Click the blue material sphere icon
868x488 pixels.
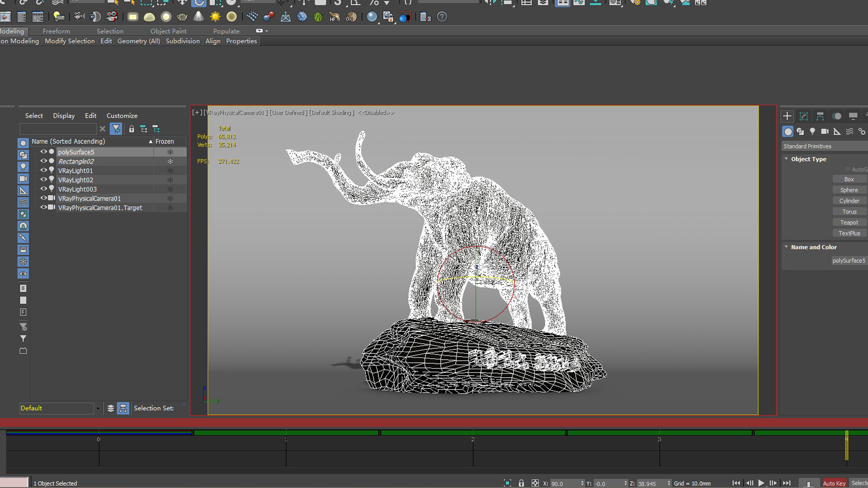coord(372,17)
